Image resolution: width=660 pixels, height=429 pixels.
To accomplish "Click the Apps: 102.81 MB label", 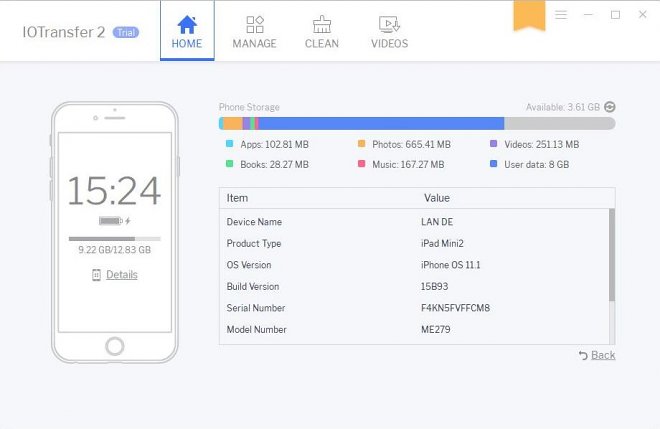I will [274, 144].
